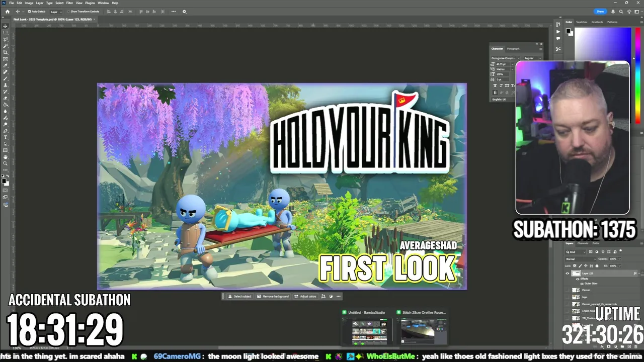Viewport: 644px width, 362px height.
Task: Close the First Look document tab
Action: click(x=94, y=19)
